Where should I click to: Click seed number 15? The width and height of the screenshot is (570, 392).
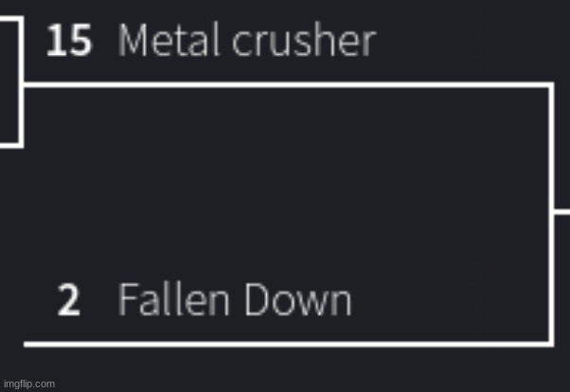click(x=69, y=41)
